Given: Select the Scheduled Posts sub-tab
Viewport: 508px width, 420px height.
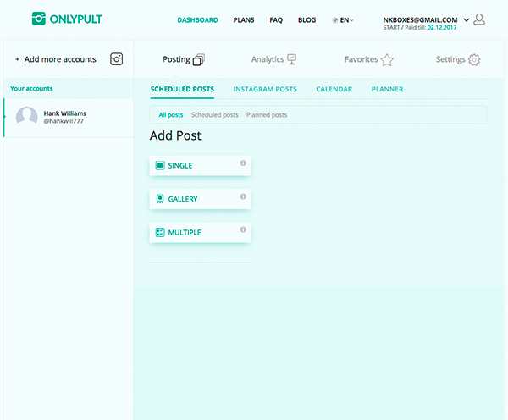Looking at the screenshot, I should tap(182, 89).
